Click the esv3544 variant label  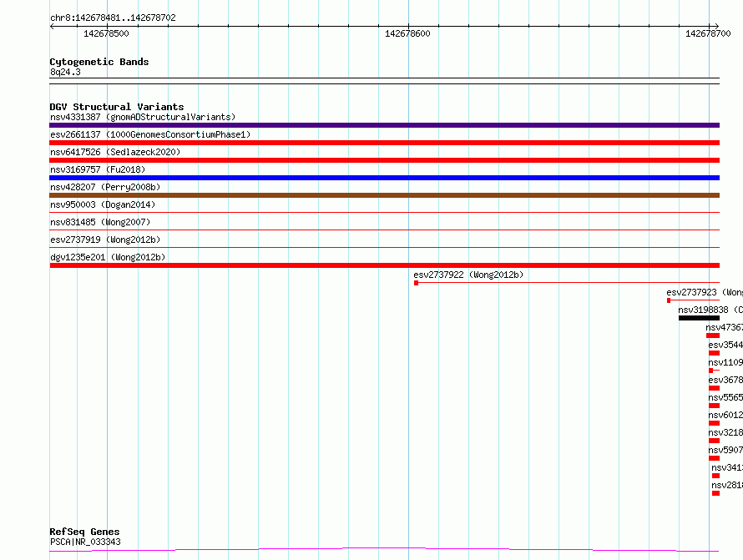coord(725,345)
